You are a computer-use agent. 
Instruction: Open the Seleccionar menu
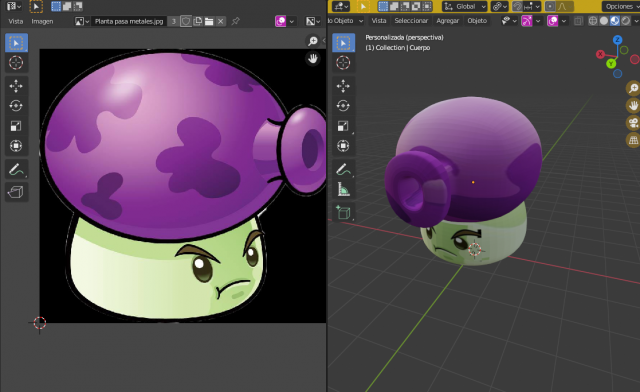[x=411, y=21]
